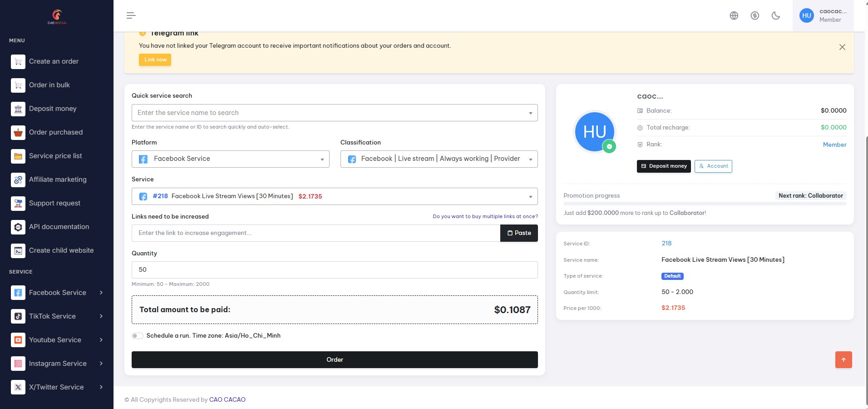
Task: Open the Platform dropdown Facebook Service
Action: coord(231,159)
